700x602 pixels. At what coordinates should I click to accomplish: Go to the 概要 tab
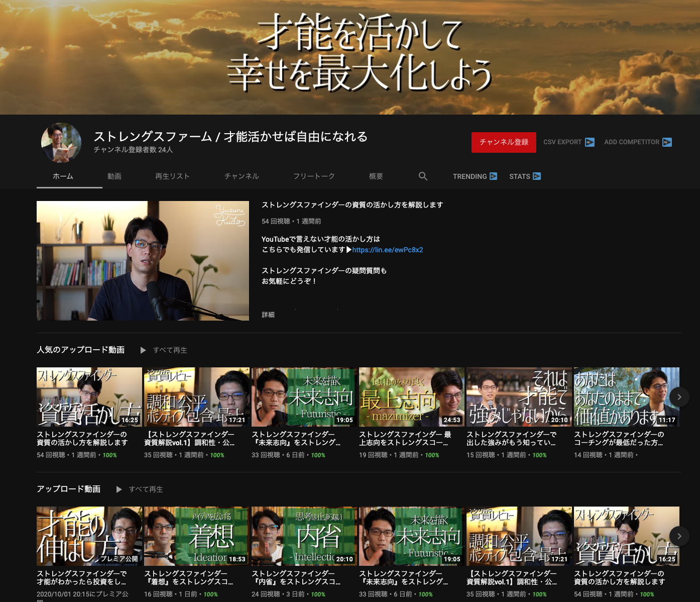point(376,176)
